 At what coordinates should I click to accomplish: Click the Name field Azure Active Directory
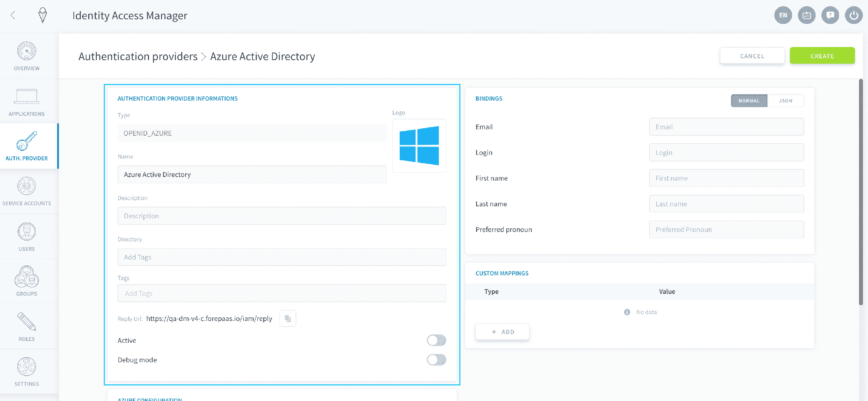pyautogui.click(x=252, y=174)
